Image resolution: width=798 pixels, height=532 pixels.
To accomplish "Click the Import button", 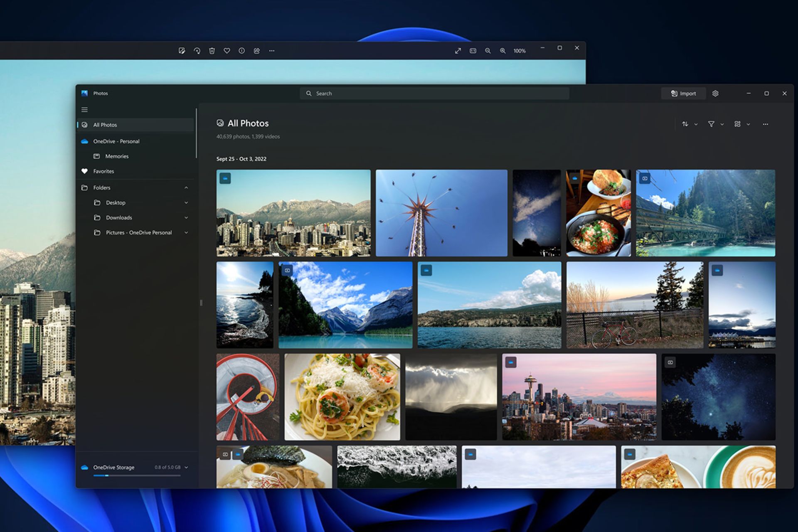I will [684, 94].
